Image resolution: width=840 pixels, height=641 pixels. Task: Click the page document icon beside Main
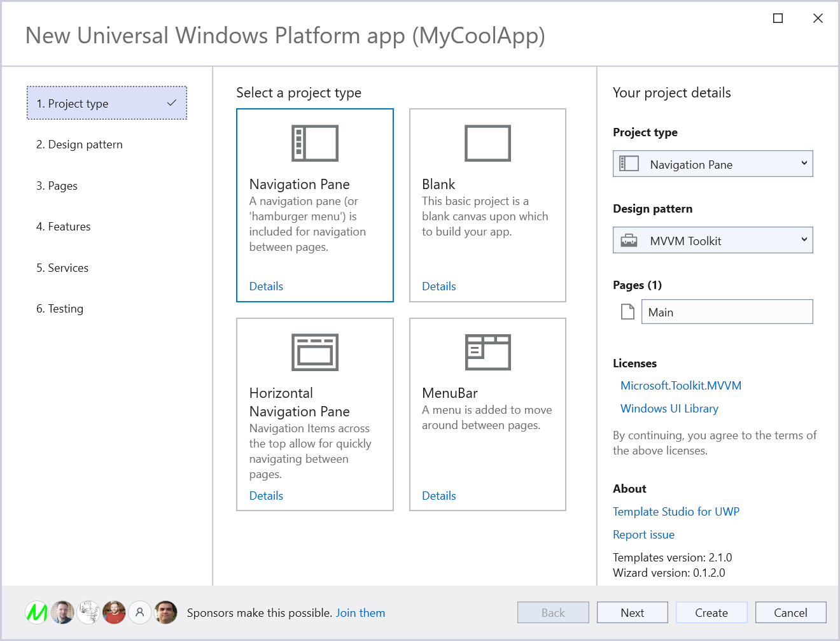point(627,312)
